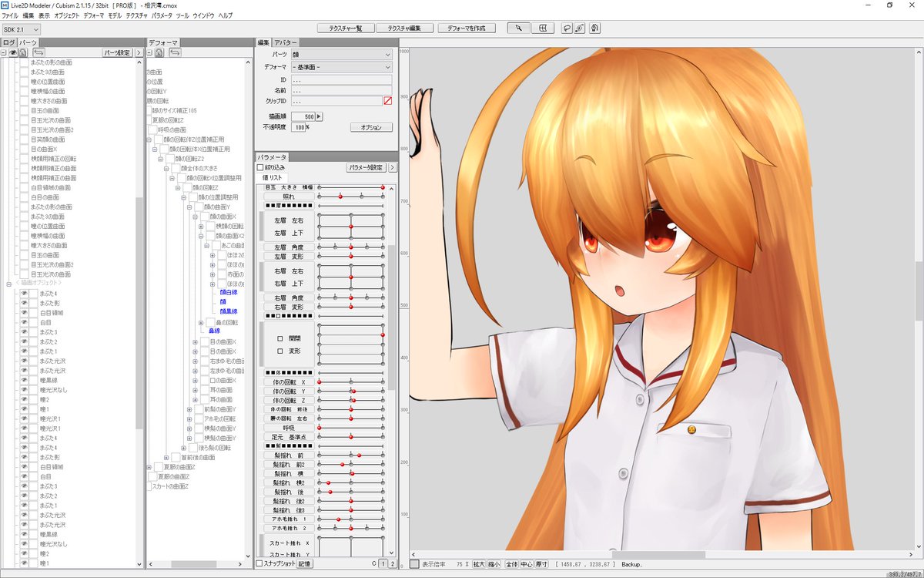
Task: Open the SDK 2.1 version dropdown
Action: [21, 29]
